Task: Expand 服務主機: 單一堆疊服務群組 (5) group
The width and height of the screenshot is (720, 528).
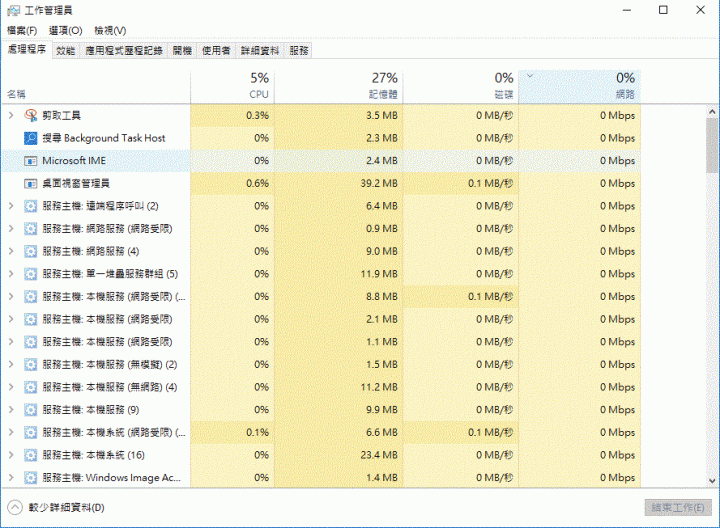Action: tap(11, 274)
